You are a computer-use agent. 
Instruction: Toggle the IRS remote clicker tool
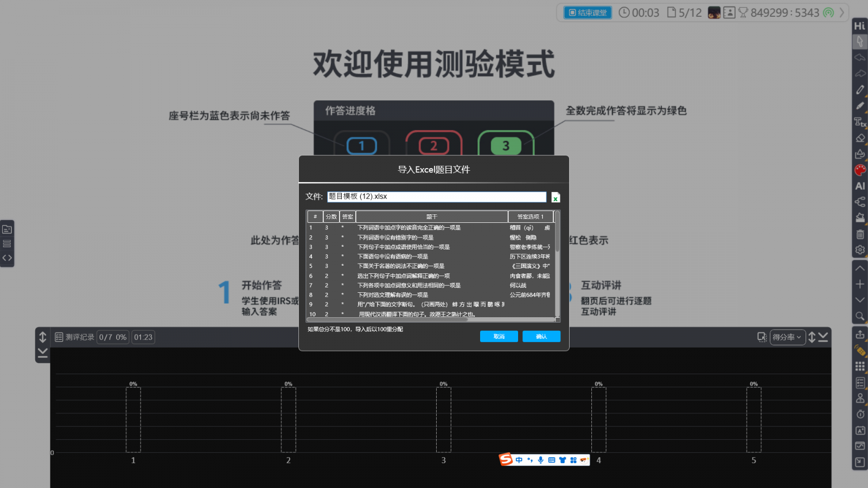[860, 350]
